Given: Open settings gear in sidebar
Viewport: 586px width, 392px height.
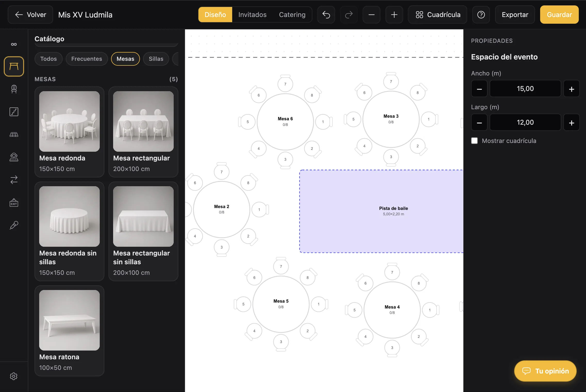Looking at the screenshot, I should coord(14,376).
